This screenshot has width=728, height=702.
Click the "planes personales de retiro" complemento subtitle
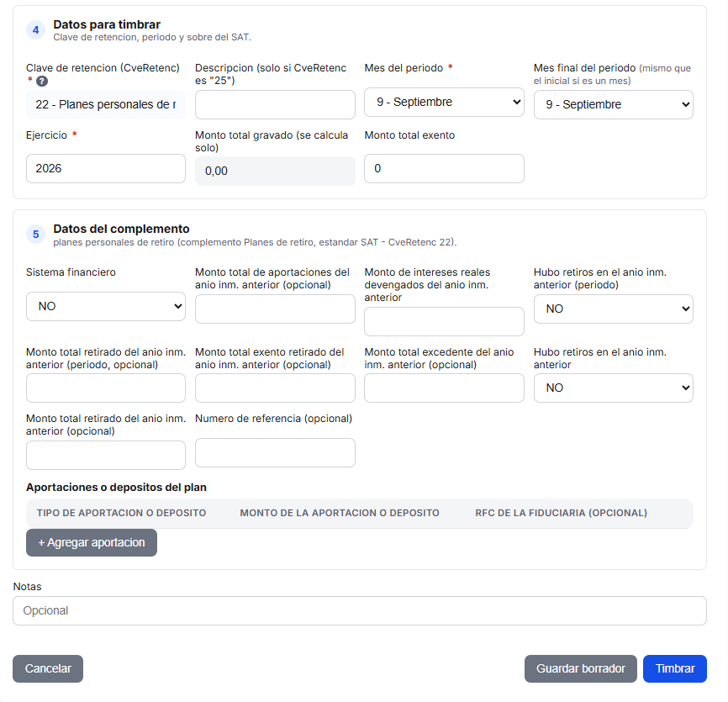tap(255, 242)
